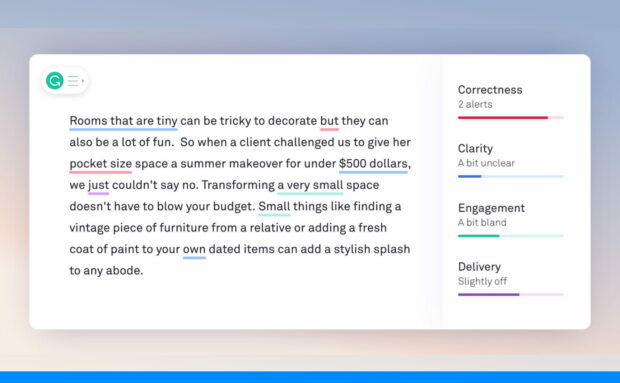Click the 'A bit unclear' status text

[486, 163]
